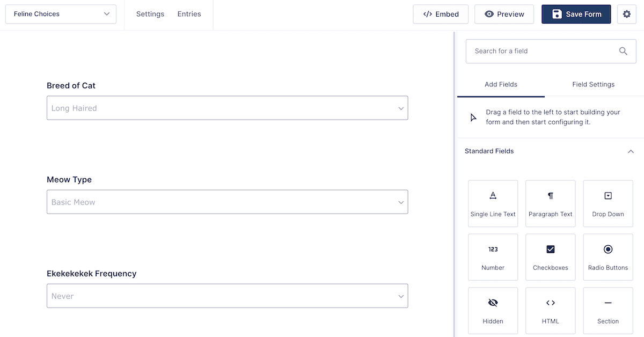This screenshot has height=337, width=644.
Task: Select the Meow Type label
Action: (x=69, y=180)
